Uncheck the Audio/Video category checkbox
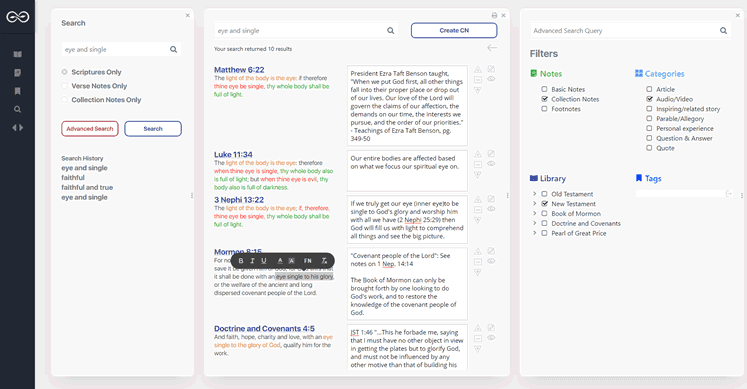747x389 pixels. click(649, 99)
